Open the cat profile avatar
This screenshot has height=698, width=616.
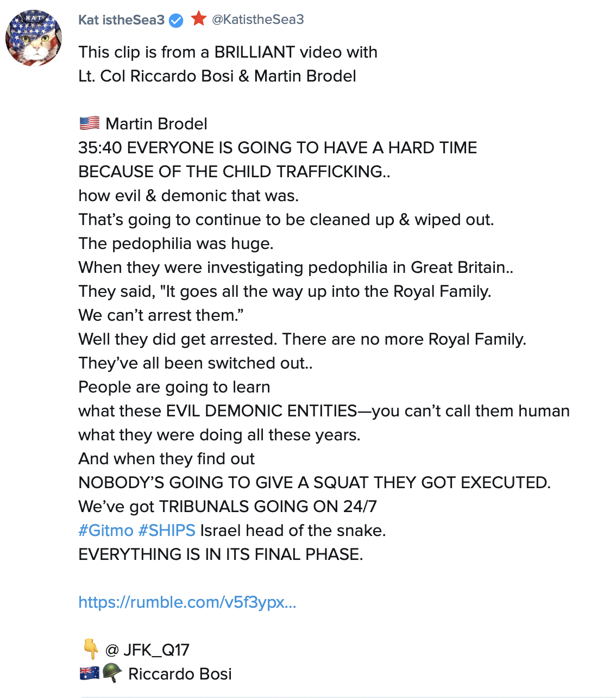[x=34, y=38]
